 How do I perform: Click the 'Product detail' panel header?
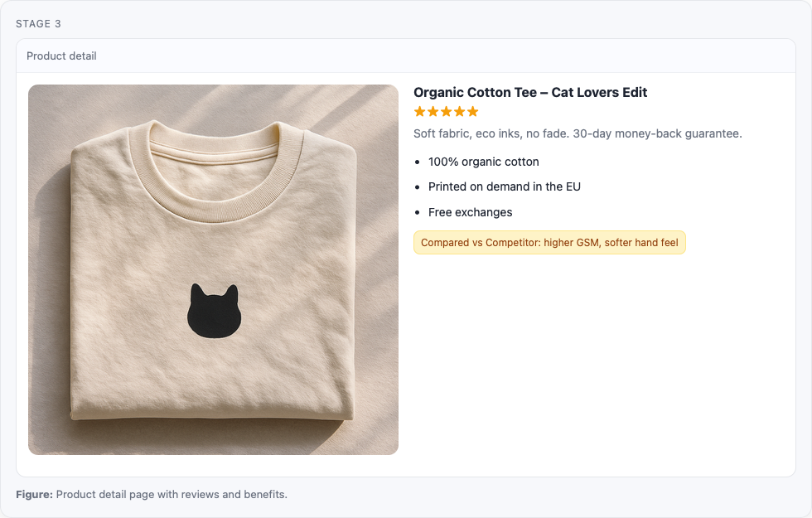61,56
